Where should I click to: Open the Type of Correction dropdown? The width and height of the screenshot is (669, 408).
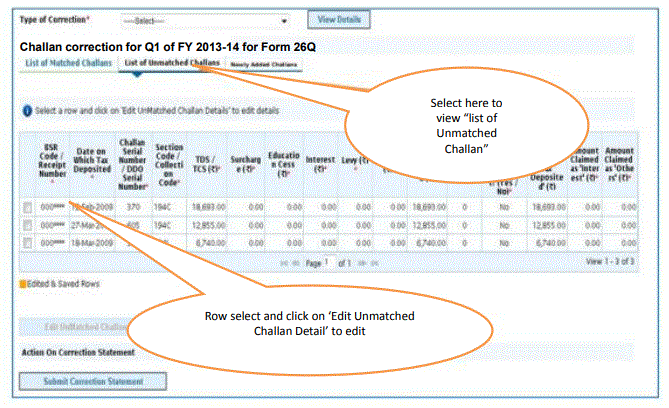[203, 20]
